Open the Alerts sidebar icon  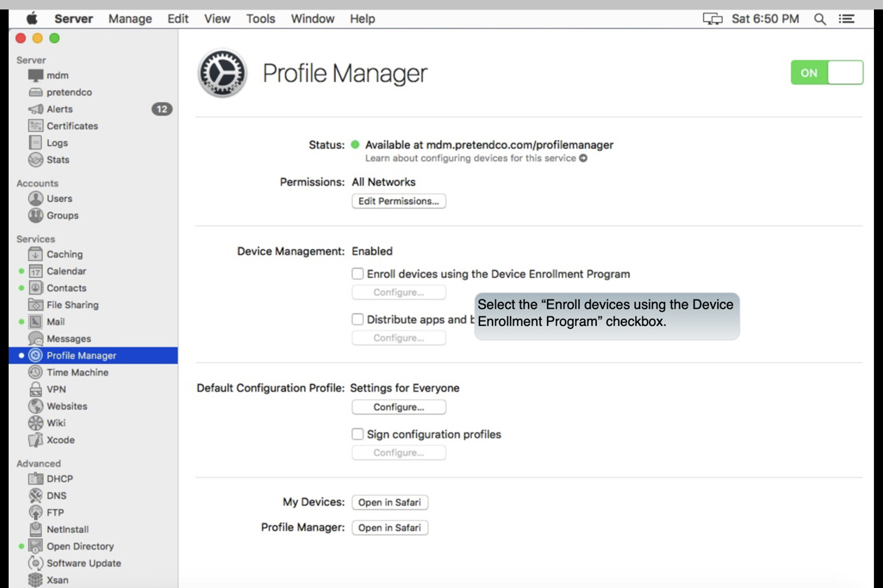tap(36, 109)
